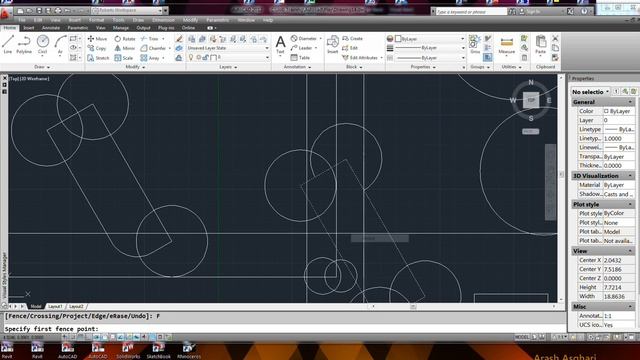Click the Diameter dimension tool
The image size is (640, 360).
coord(304,38)
